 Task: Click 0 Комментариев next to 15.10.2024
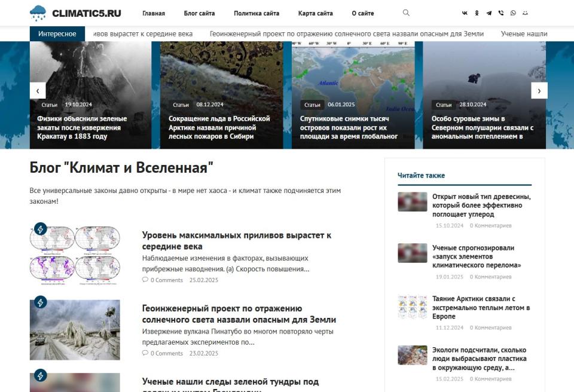pos(490,225)
